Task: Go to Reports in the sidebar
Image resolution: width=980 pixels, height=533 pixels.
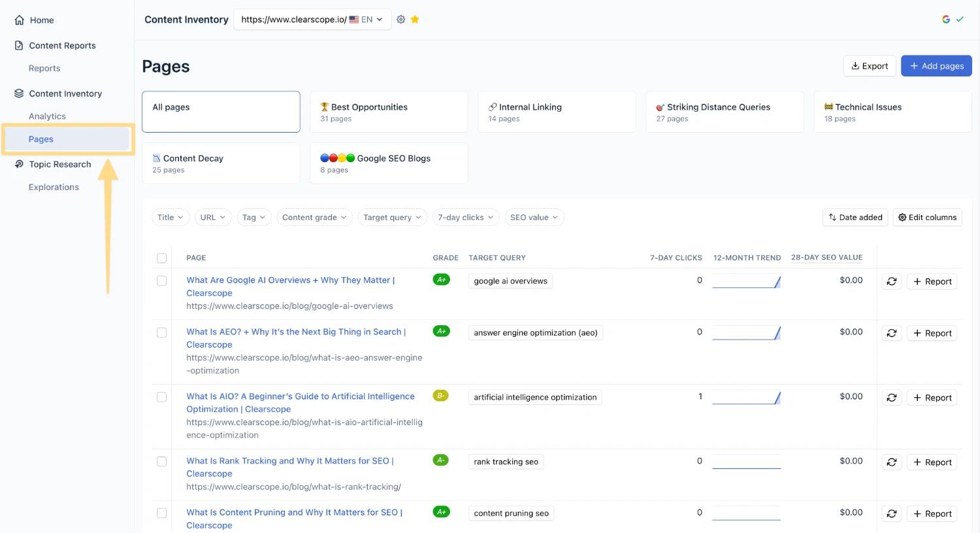Action: [44, 68]
